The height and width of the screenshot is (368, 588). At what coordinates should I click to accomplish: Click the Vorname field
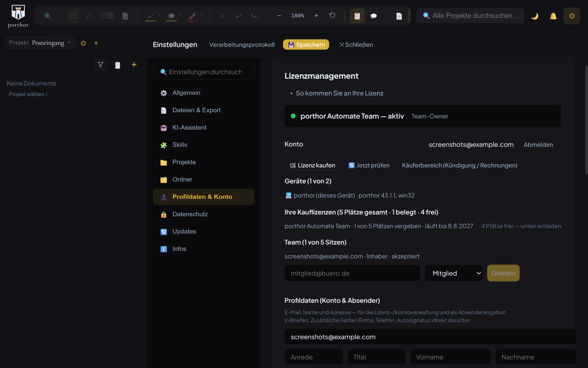tap(450, 357)
